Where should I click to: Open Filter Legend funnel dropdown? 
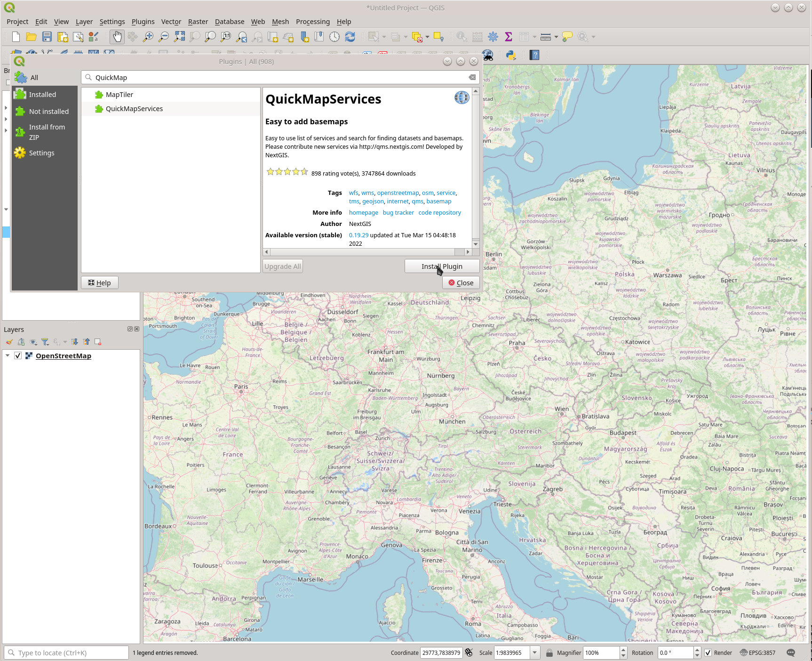[x=45, y=342]
